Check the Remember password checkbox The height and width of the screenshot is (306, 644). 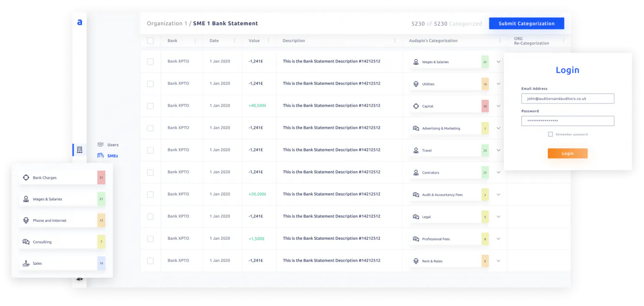550,134
